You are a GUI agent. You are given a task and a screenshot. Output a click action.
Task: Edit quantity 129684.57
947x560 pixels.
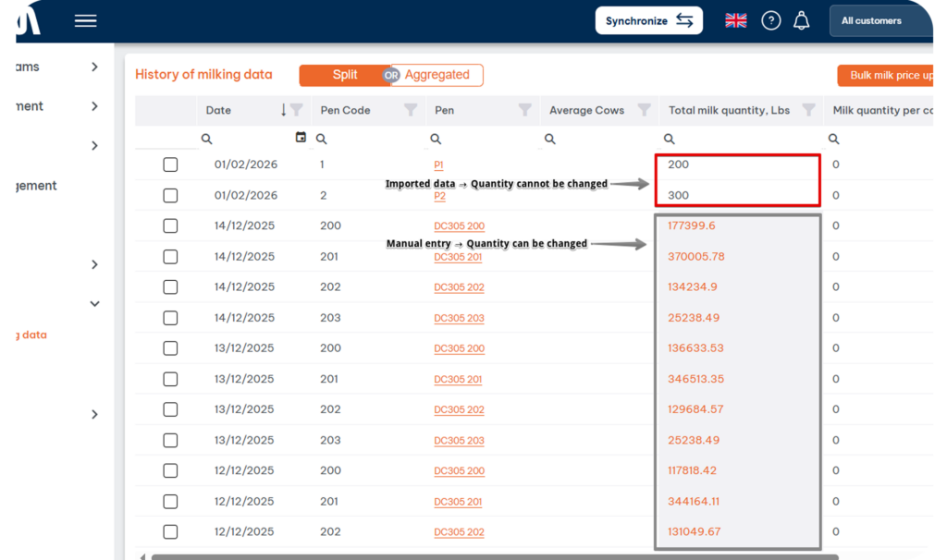point(695,409)
